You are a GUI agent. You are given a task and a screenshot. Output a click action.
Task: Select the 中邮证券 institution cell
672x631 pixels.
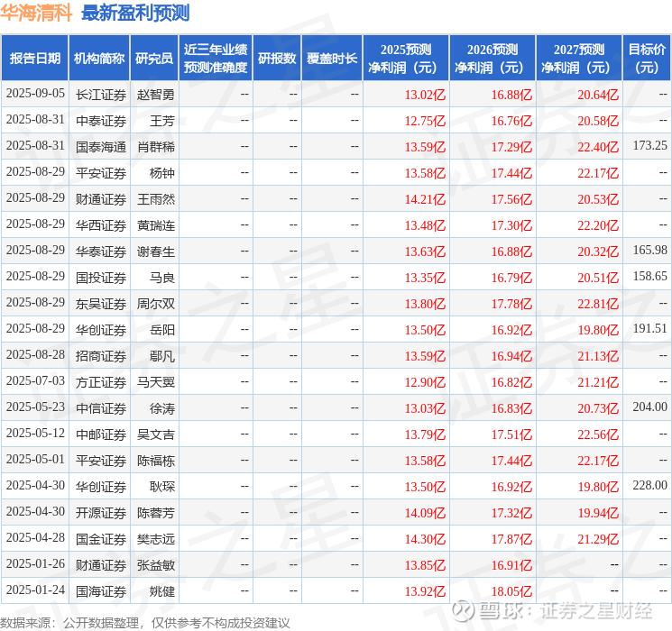(x=101, y=434)
